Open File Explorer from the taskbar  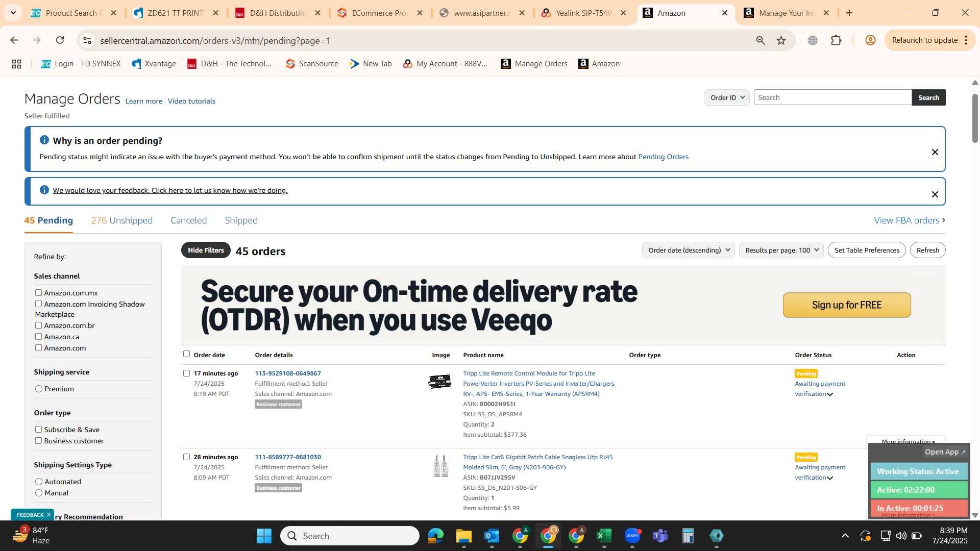click(x=463, y=536)
